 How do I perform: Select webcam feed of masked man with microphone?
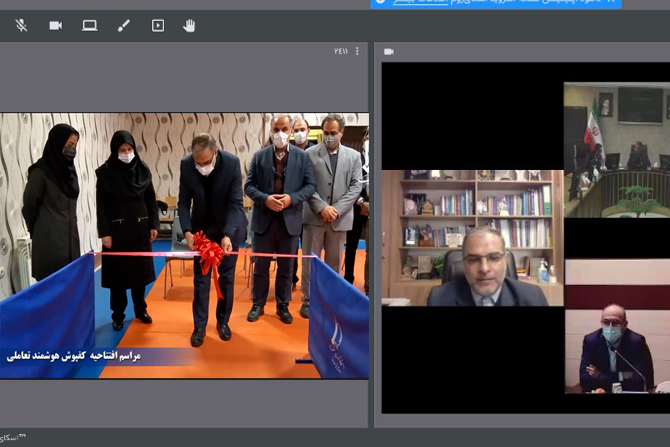617,326
